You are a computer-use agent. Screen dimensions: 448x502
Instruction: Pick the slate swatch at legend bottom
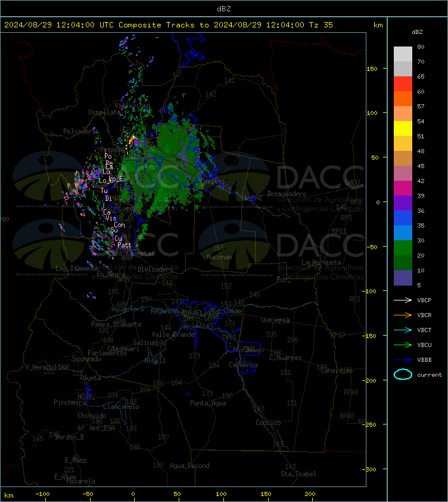tap(403, 278)
